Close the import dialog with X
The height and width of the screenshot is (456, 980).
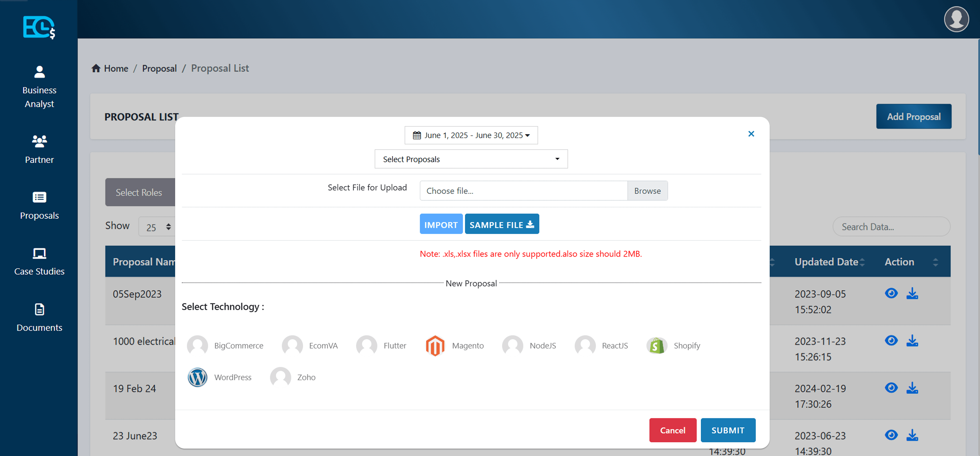751,134
